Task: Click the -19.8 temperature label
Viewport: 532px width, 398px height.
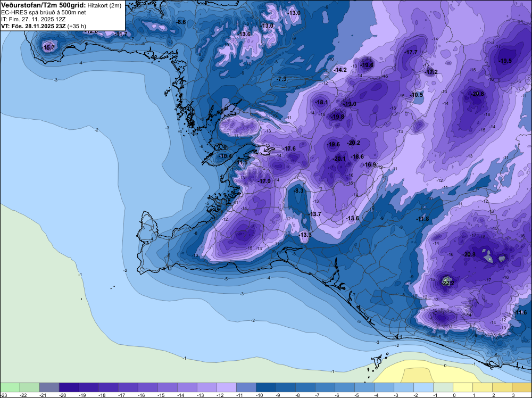Action: 338,117
